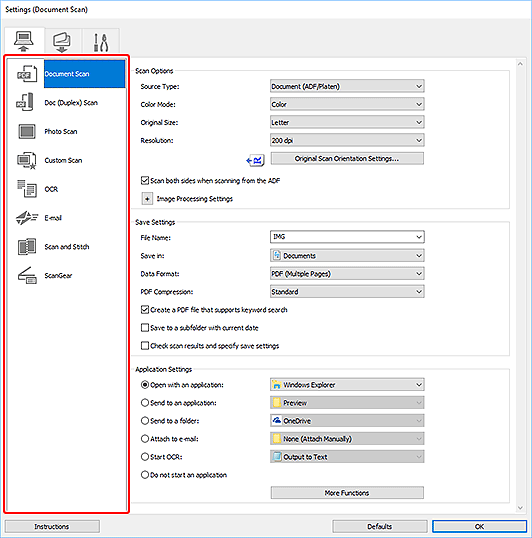Click the Defaults button
The height and width of the screenshot is (538, 532).
coord(379,526)
